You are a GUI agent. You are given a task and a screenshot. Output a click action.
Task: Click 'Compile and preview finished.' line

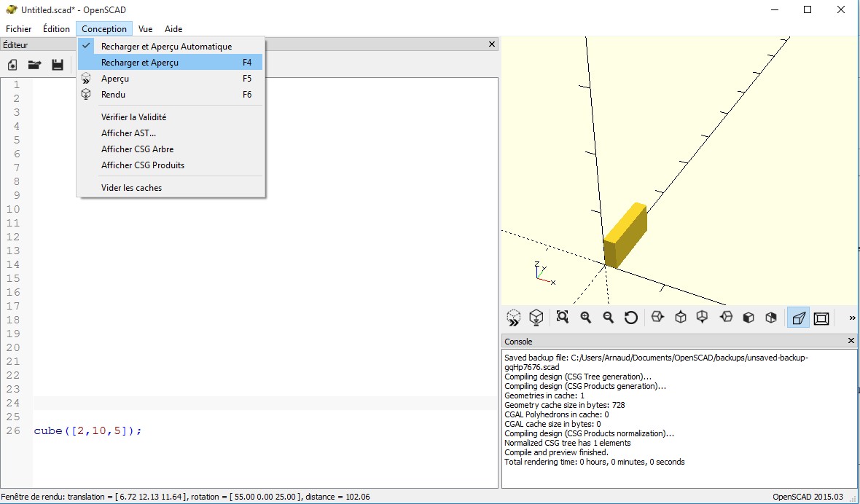click(556, 452)
